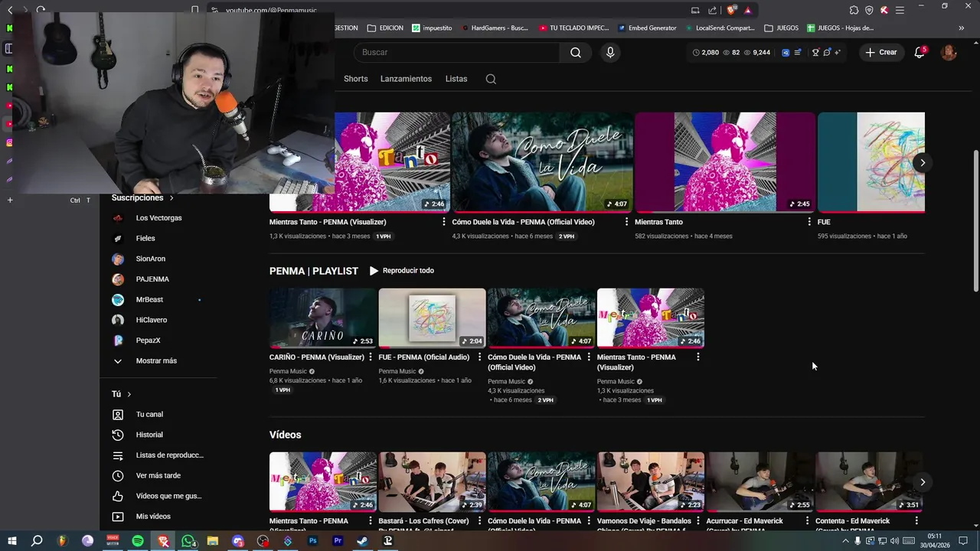Open the Shorts channel tab
This screenshot has height=551, width=980.
pyautogui.click(x=355, y=79)
